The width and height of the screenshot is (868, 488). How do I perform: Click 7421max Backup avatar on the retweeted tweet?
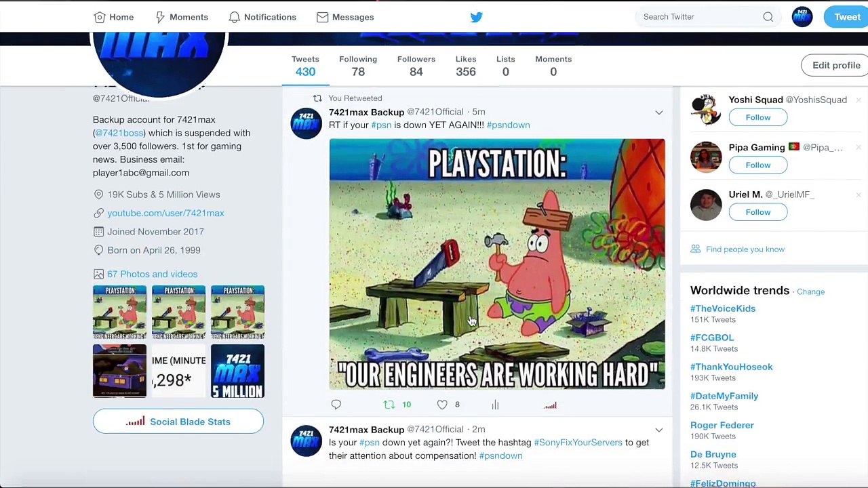tap(306, 123)
